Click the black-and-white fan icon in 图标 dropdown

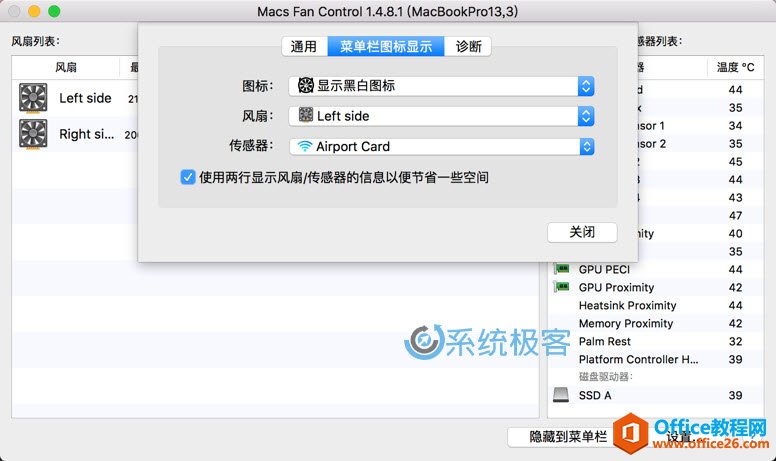click(305, 86)
